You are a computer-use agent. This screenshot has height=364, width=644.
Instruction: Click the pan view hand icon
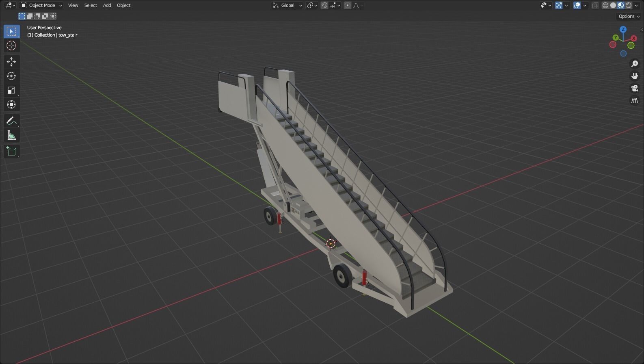[635, 76]
